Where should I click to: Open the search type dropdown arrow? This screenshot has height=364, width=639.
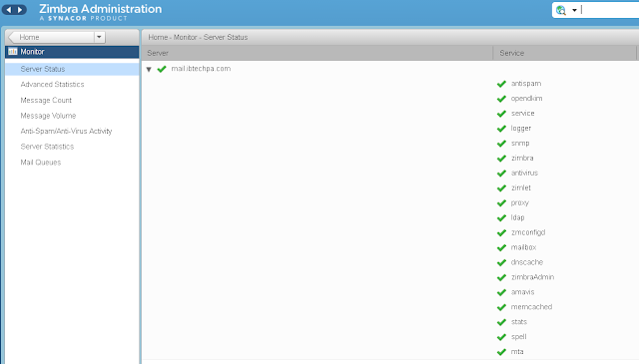pyautogui.click(x=574, y=10)
